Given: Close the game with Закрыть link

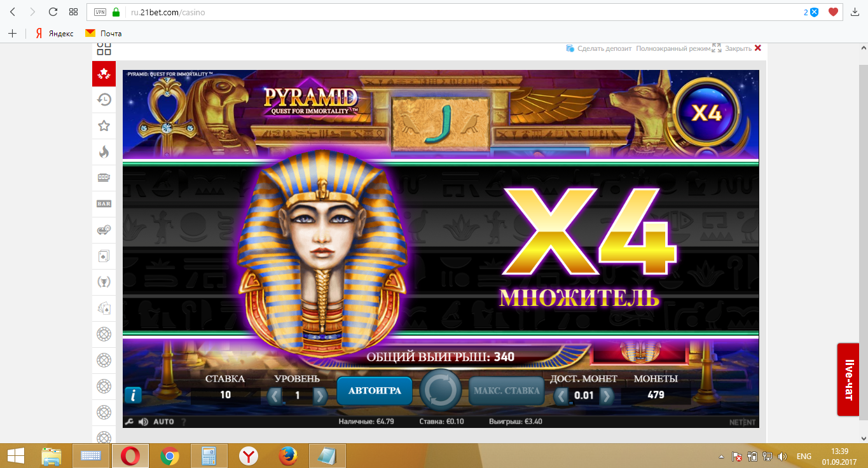Looking at the screenshot, I should (x=743, y=48).
